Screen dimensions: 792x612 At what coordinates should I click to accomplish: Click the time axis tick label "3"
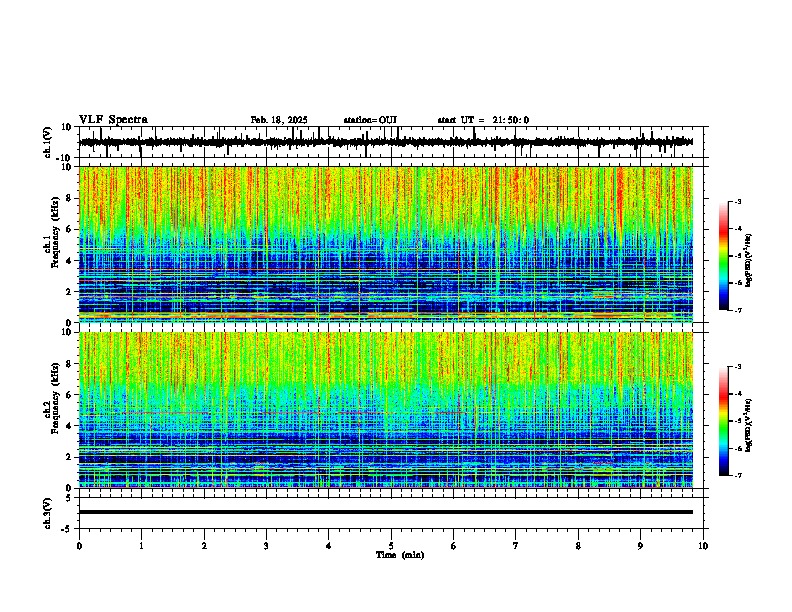click(x=266, y=546)
